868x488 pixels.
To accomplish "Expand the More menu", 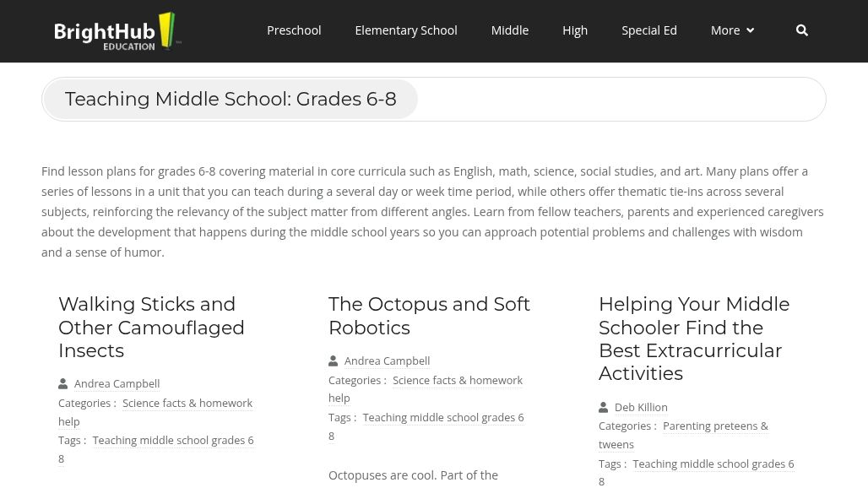I will (732, 30).
